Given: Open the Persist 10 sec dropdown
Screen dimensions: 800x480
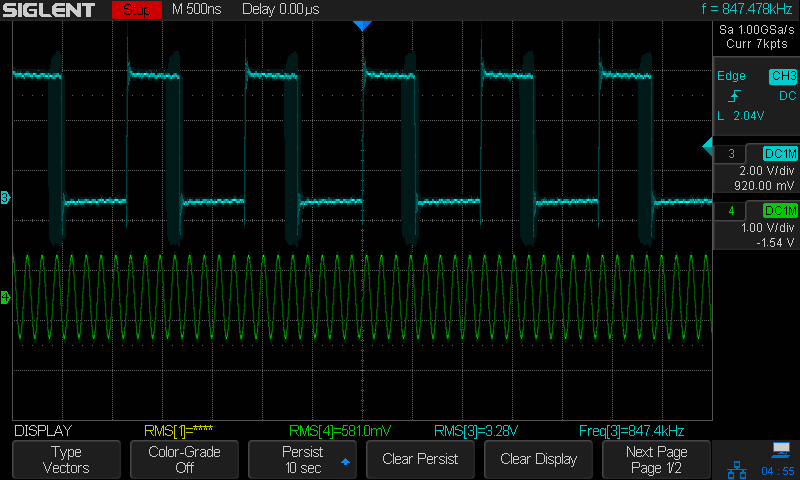Looking at the screenshot, I should click(303, 459).
